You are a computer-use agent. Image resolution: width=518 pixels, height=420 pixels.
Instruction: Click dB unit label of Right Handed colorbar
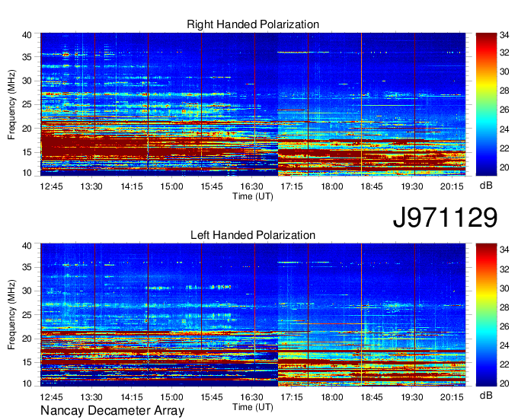point(486,186)
